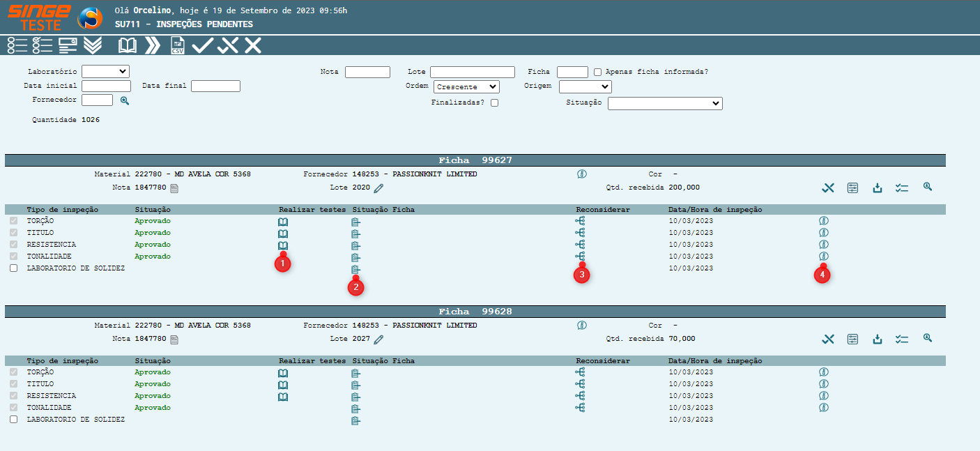Open Realizar testes book for TITULO in Ficha 99627
Viewport: 980px width, 451px height.
click(283, 234)
